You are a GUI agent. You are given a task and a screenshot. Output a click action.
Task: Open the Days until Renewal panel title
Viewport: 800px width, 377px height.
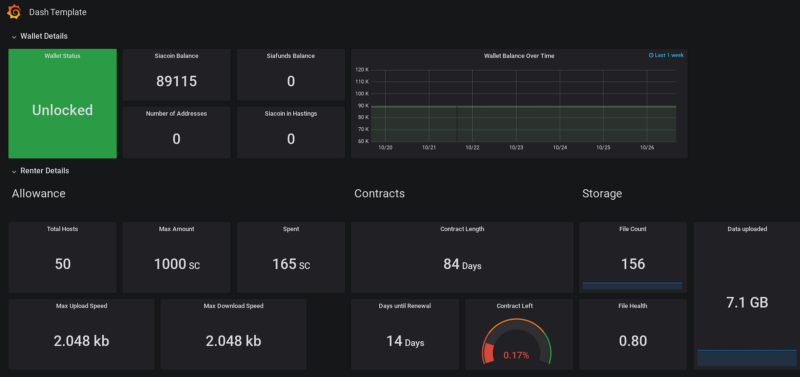(x=405, y=306)
